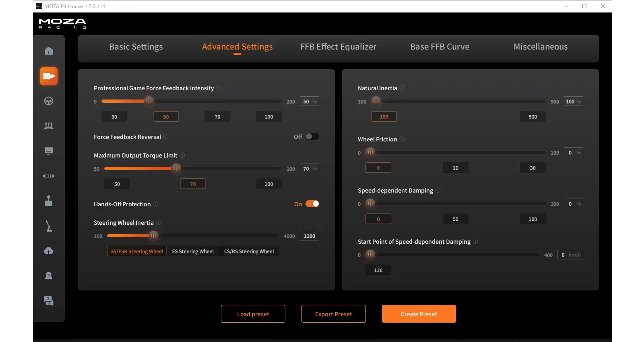Open the gear shifter icon in sidebar
Image resolution: width=644 pixels, height=342 pixels.
coord(49,201)
